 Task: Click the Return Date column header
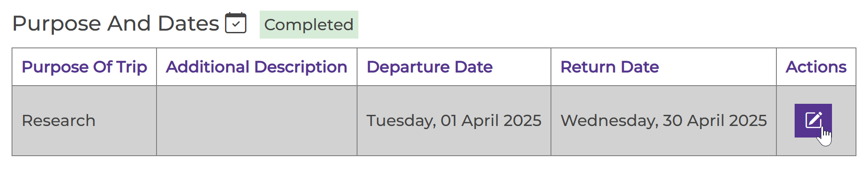610,67
